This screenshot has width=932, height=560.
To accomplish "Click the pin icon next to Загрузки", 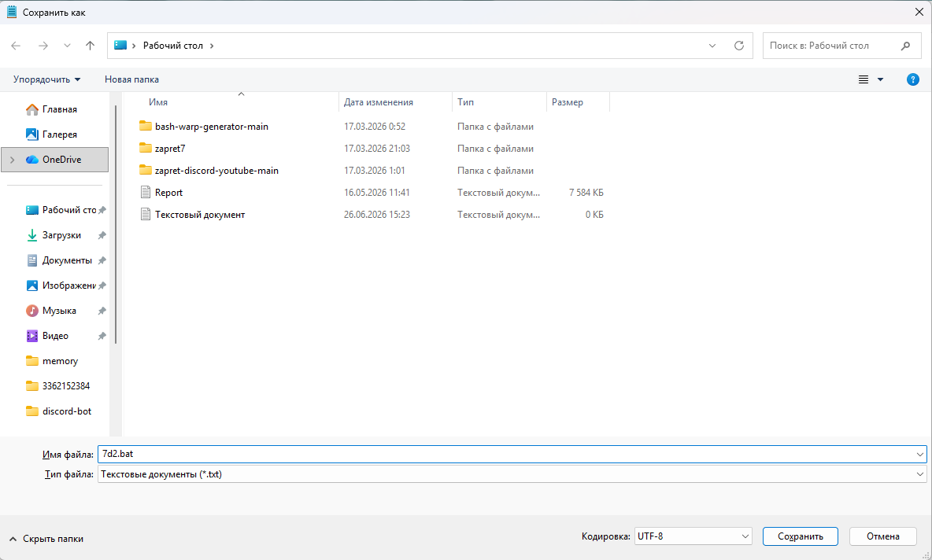I will point(102,235).
